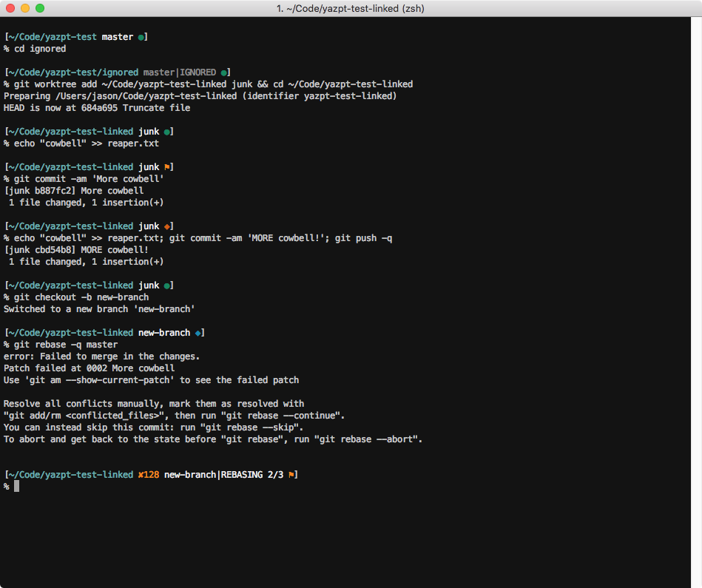Image resolution: width=702 pixels, height=588 pixels.
Task: Click the terminal cursor block at last prompt
Action: coord(16,487)
